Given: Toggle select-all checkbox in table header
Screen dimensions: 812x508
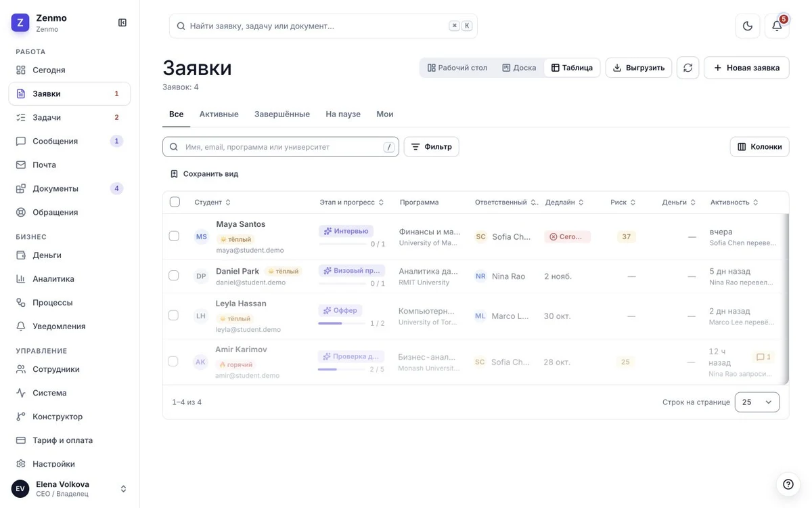Looking at the screenshot, I should click(x=175, y=202).
